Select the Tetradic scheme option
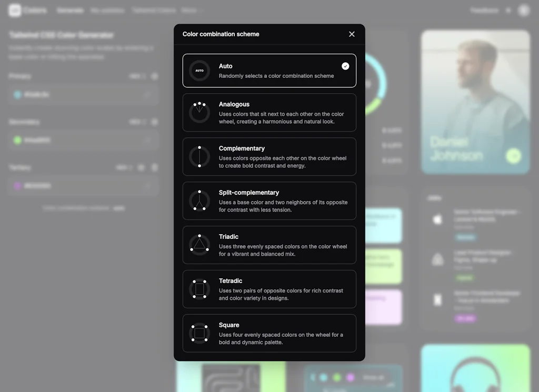Image resolution: width=539 pixels, height=392 pixels. (x=269, y=289)
